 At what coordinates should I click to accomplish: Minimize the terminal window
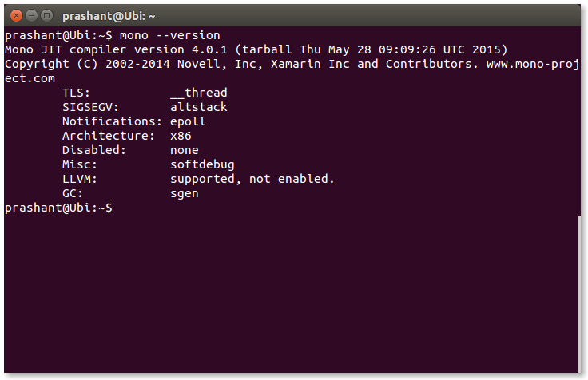(x=31, y=16)
